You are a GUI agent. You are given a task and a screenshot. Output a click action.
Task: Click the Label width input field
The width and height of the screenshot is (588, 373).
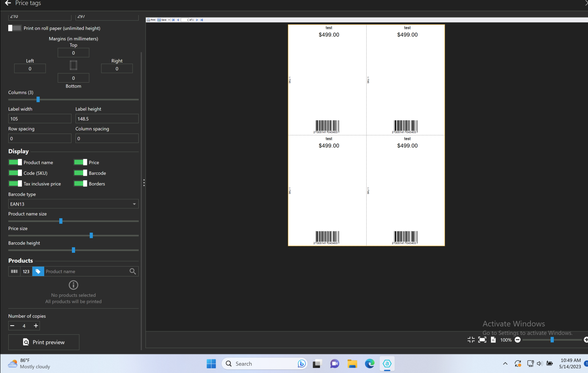click(40, 118)
